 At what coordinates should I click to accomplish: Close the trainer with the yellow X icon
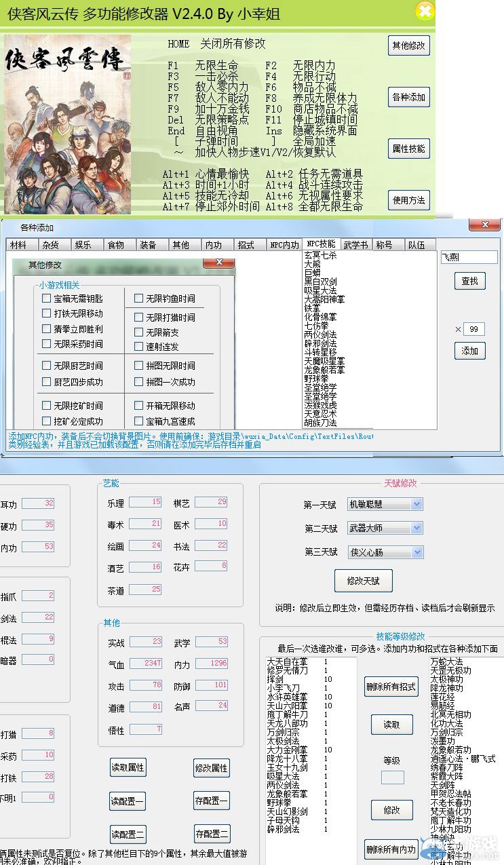coord(424,11)
